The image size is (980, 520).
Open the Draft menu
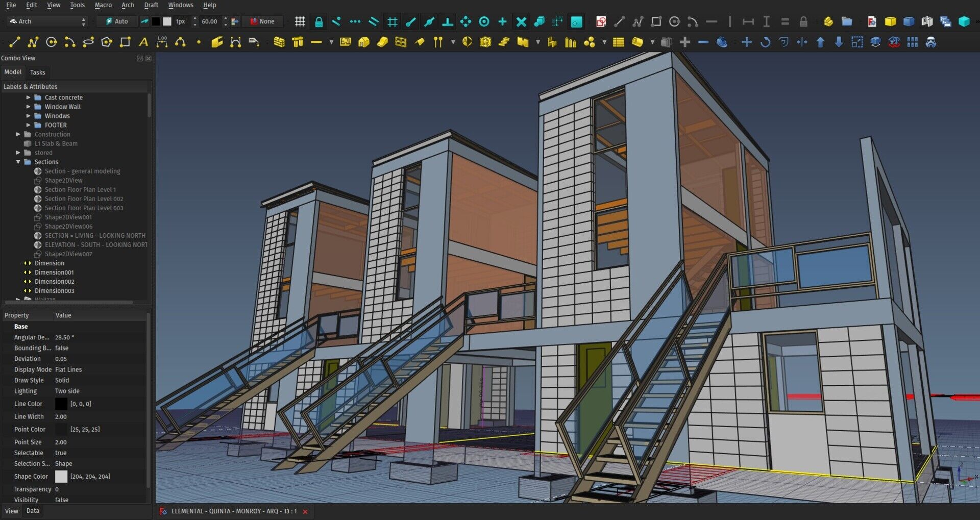pyautogui.click(x=151, y=5)
